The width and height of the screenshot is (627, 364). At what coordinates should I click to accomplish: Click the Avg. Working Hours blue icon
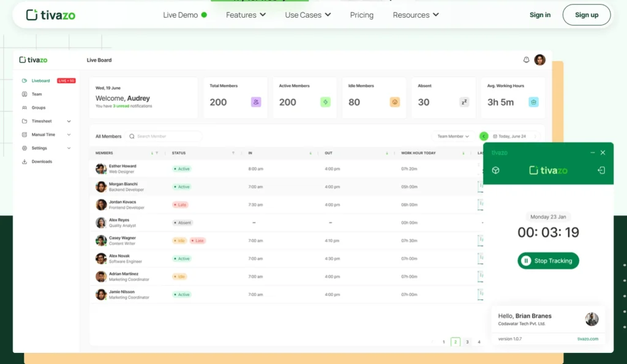(533, 102)
